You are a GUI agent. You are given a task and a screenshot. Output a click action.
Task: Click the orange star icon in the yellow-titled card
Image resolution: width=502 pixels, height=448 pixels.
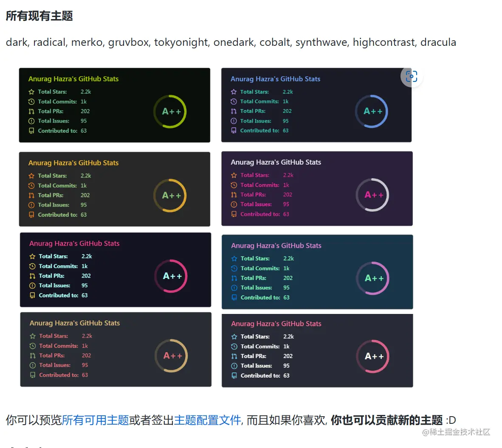(x=31, y=176)
